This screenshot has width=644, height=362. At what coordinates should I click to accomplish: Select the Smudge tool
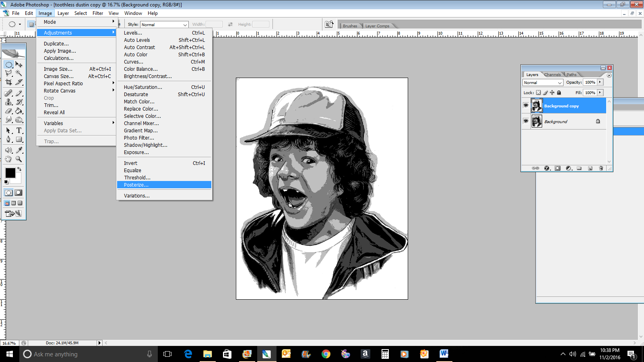click(x=9, y=119)
